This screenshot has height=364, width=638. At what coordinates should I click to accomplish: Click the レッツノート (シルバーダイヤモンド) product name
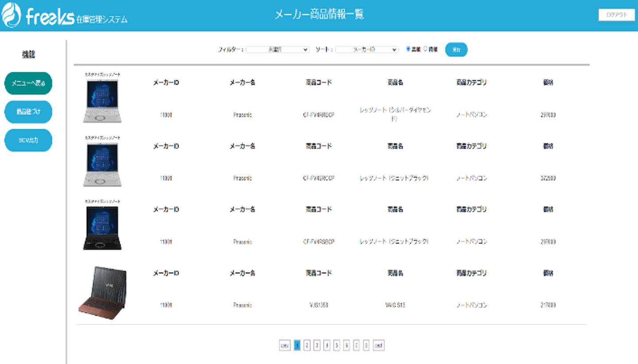[x=395, y=114]
